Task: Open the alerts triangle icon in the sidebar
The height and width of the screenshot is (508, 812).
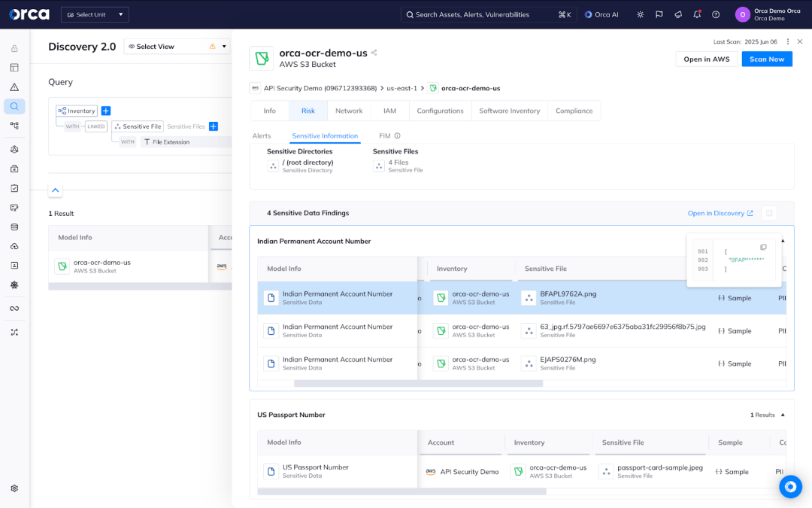Action: click(14, 87)
